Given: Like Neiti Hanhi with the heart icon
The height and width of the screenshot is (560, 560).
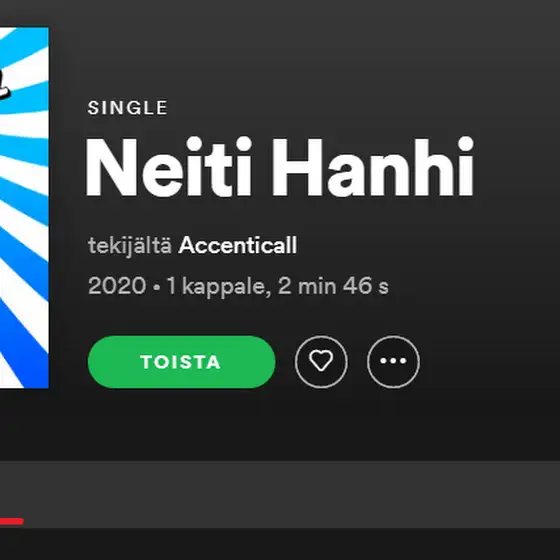Looking at the screenshot, I should tap(321, 361).
